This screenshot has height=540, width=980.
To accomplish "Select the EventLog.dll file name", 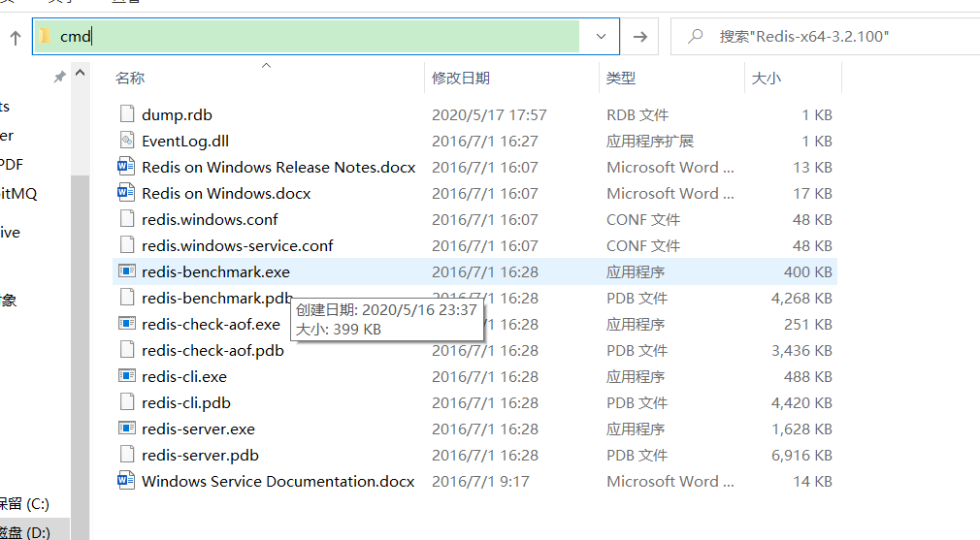I will (x=185, y=142).
